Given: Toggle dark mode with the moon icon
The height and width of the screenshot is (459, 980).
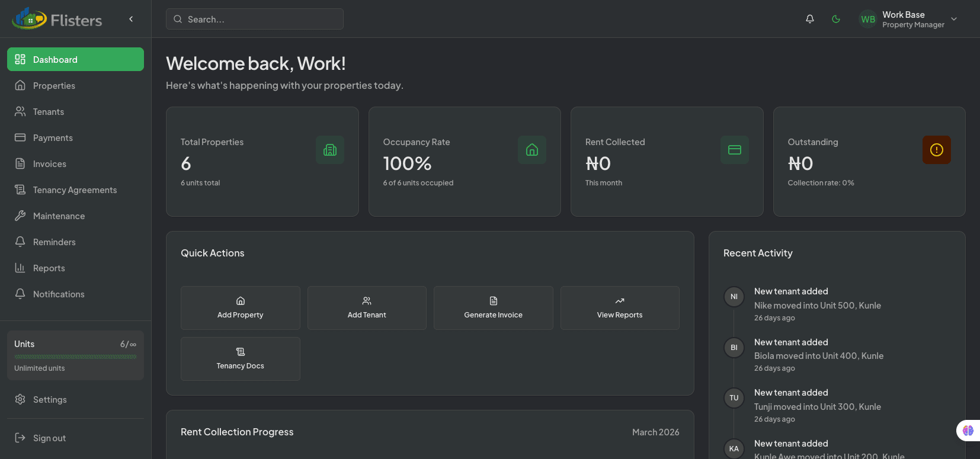Looking at the screenshot, I should (836, 19).
